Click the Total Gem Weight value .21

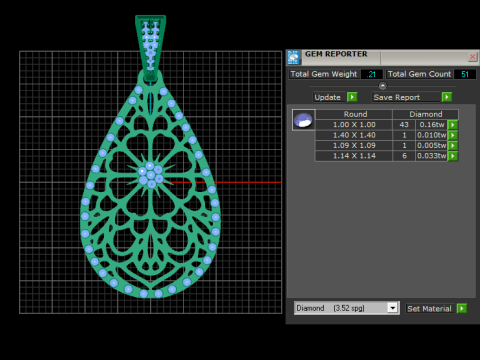coord(371,74)
